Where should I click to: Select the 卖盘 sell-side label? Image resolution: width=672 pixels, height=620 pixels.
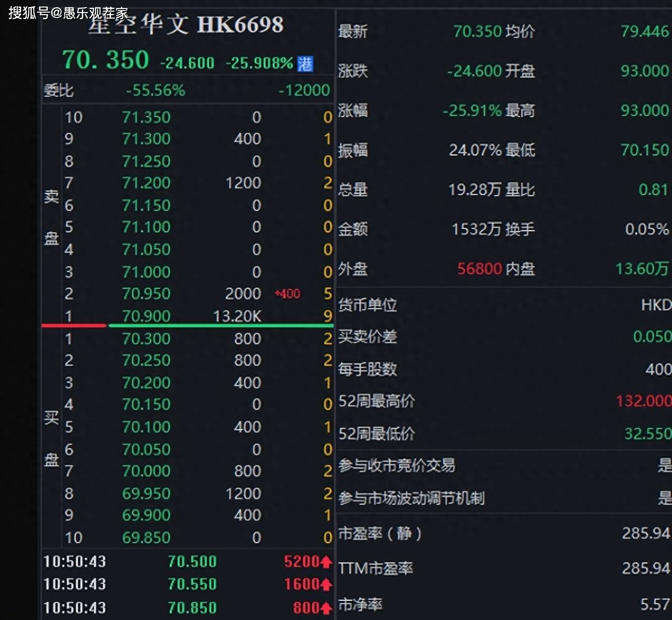52,217
